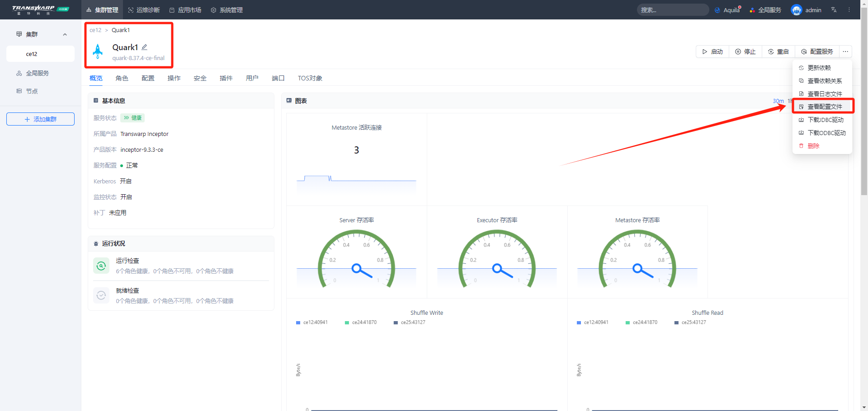Image resolution: width=868 pixels, height=411 pixels.
Task: Open the top bar vertical dots menu
Action: click(849, 10)
